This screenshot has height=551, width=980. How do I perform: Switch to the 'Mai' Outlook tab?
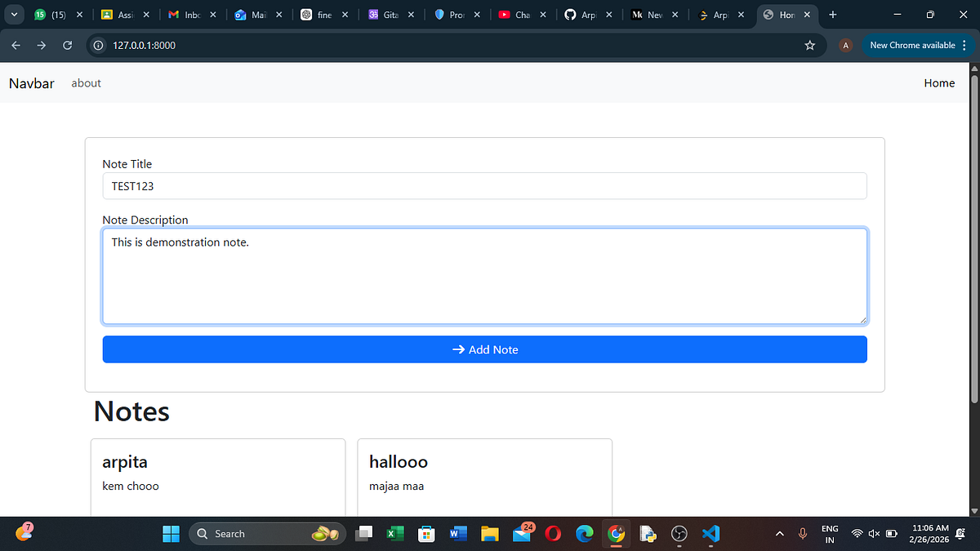[259, 15]
